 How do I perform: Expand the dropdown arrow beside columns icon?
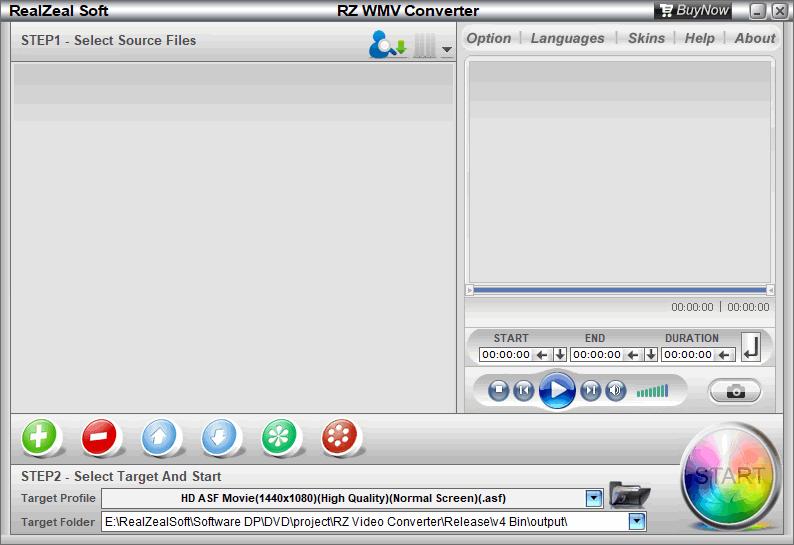(447, 49)
